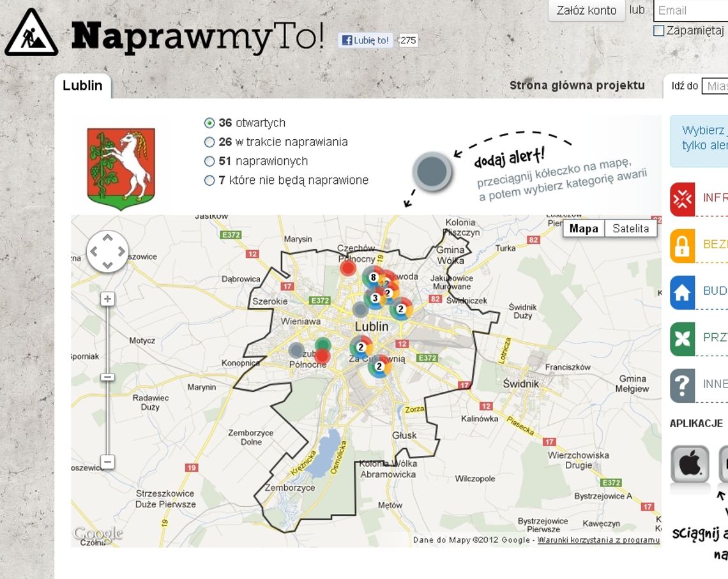The height and width of the screenshot is (579, 728).
Task: Open the cluster marker labeled 3
Action: coord(375,298)
